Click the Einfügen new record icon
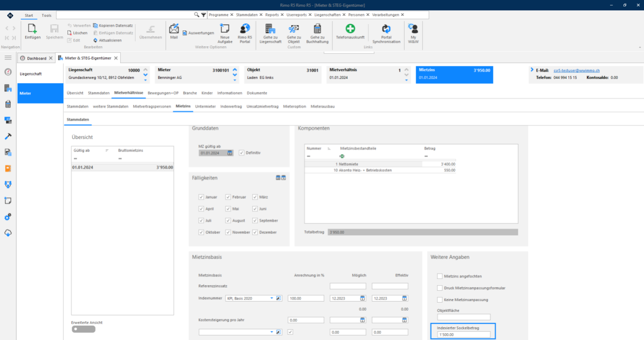This screenshot has width=644, height=340. pos(32,29)
